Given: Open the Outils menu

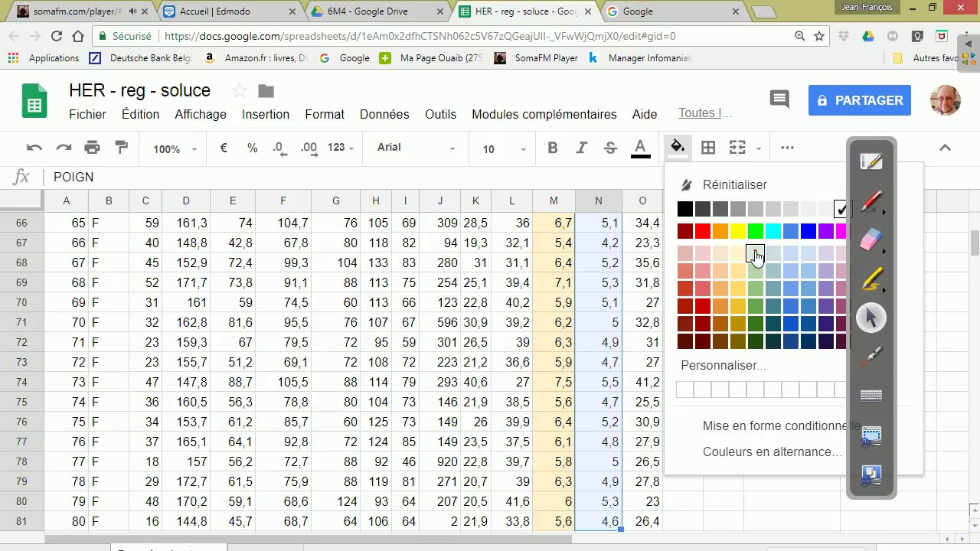Looking at the screenshot, I should (x=440, y=114).
